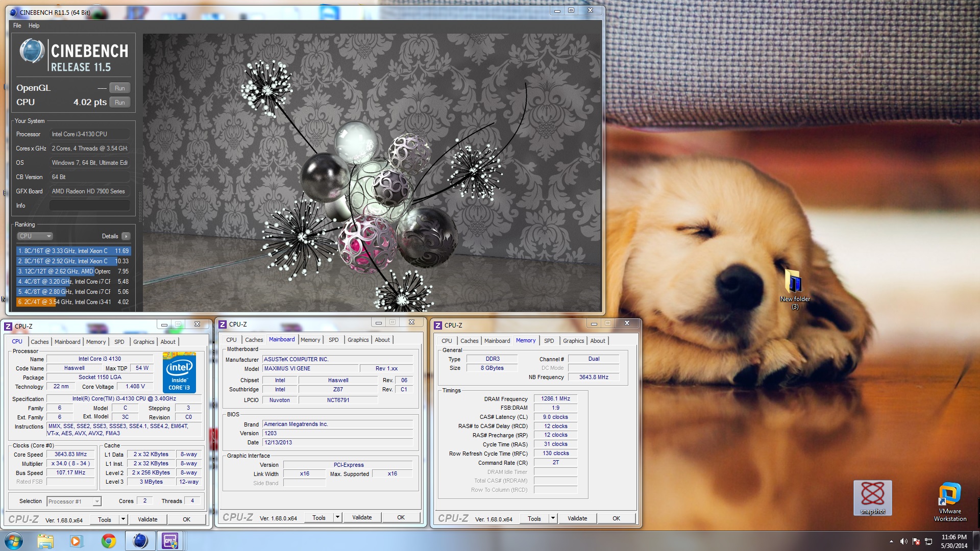This screenshot has height=551, width=980.
Task: Open CPU tab in middle CPU-Z window
Action: click(231, 340)
